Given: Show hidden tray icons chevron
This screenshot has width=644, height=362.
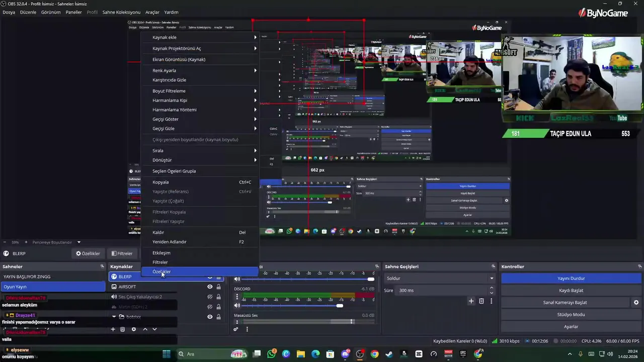Looking at the screenshot, I should pyautogui.click(x=570, y=354).
